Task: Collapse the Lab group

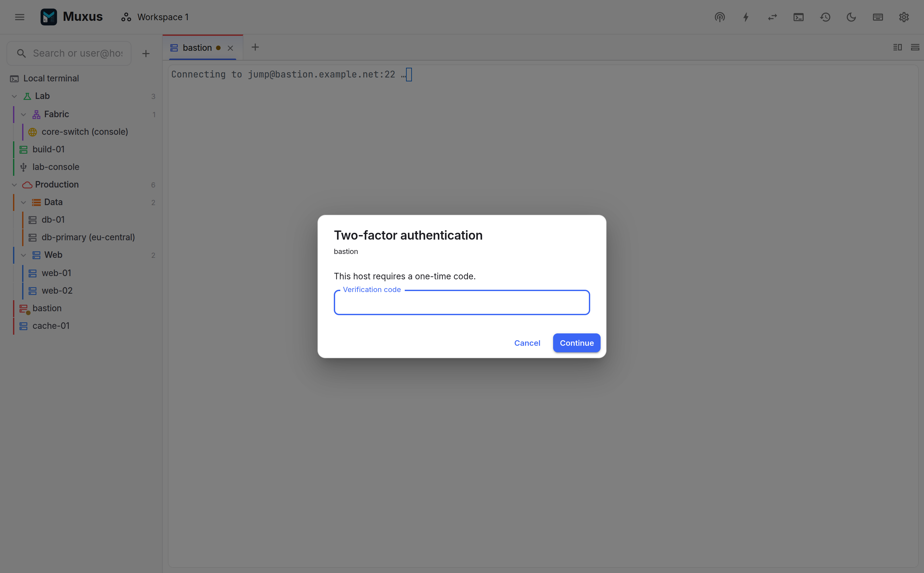Action: [x=14, y=96]
